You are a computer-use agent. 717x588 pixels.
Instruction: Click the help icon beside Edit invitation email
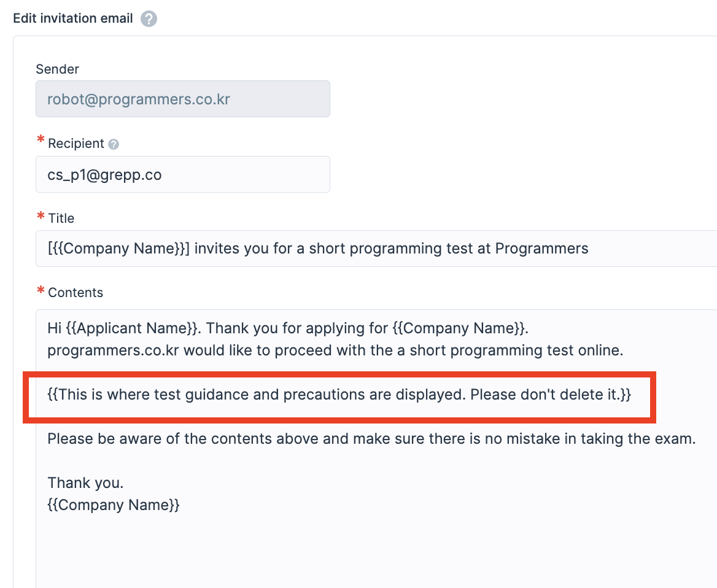click(x=149, y=19)
